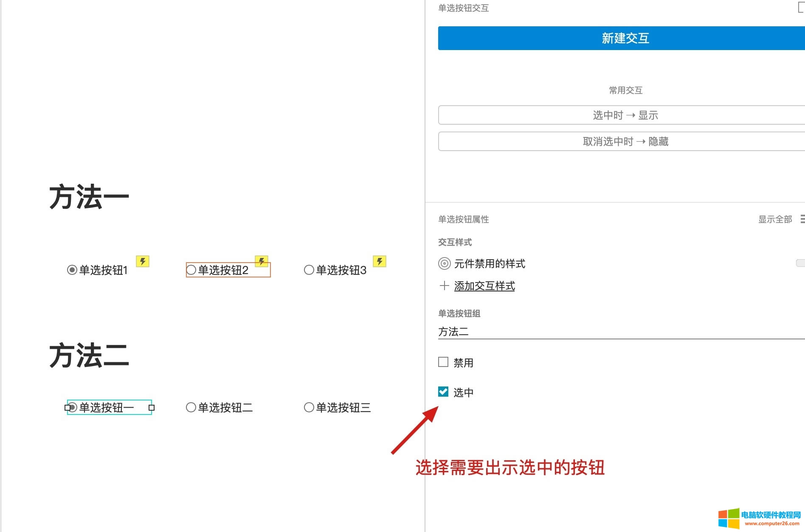Image resolution: width=805 pixels, height=532 pixels.
Task: Click the 单选按钮组 label
Action: [x=459, y=314]
